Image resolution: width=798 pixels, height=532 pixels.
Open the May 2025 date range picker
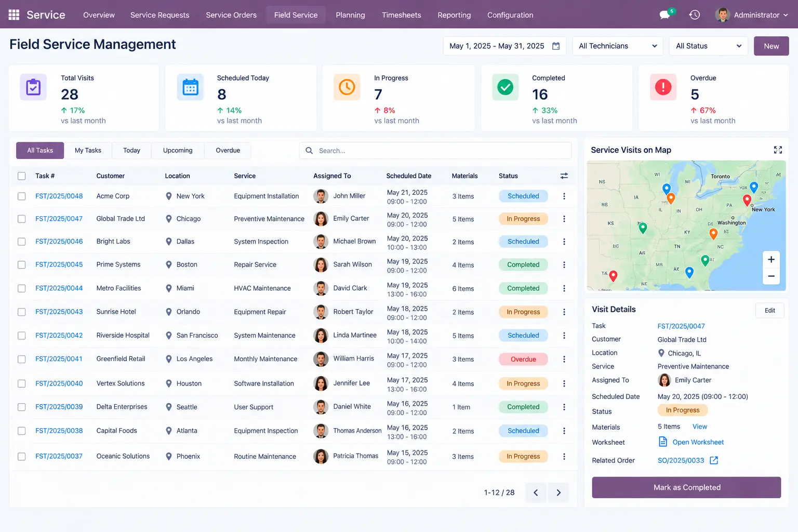click(504, 46)
